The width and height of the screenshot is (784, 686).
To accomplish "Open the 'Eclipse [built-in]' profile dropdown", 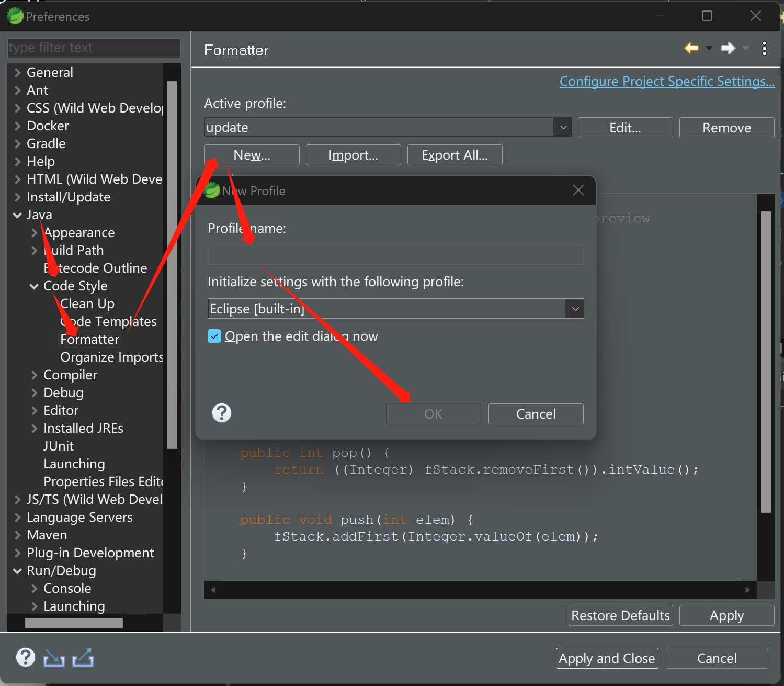I will pyautogui.click(x=575, y=309).
